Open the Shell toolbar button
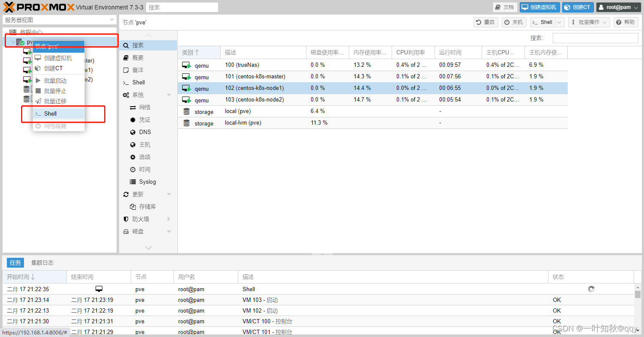The image size is (644, 337). [542, 22]
